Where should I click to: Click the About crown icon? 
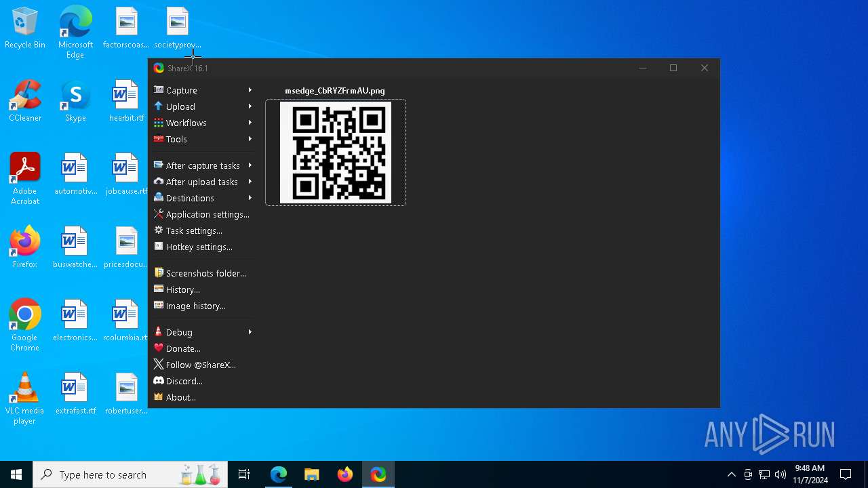coord(159,396)
